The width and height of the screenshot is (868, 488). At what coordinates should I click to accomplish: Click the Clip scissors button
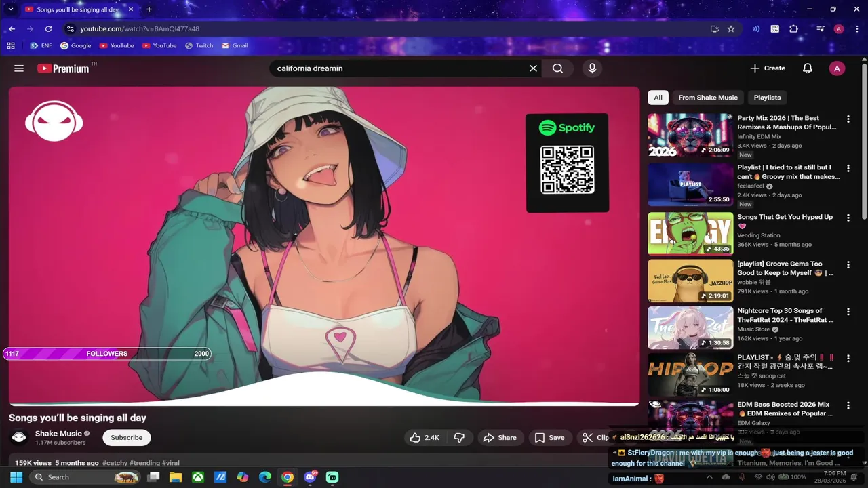coord(595,438)
